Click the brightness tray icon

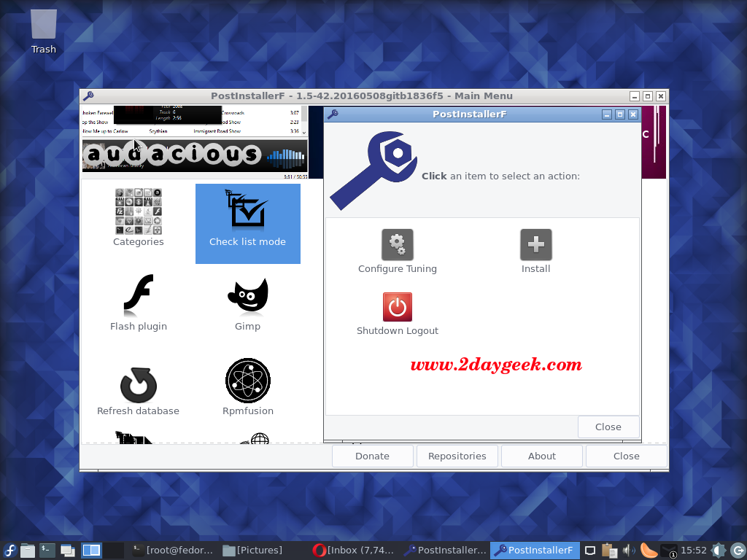tap(718, 551)
